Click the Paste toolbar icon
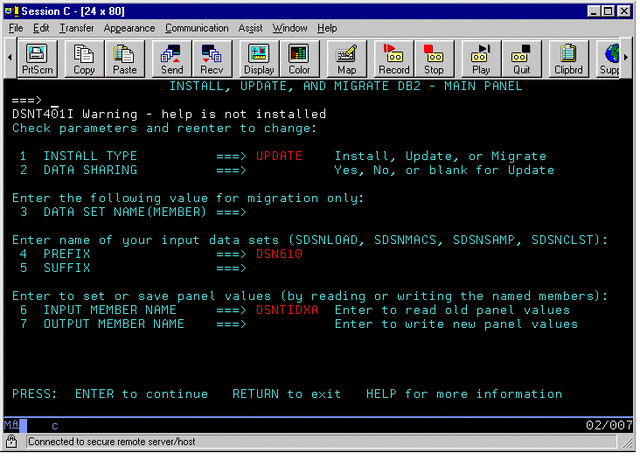The width and height of the screenshot is (640, 460). (x=124, y=59)
